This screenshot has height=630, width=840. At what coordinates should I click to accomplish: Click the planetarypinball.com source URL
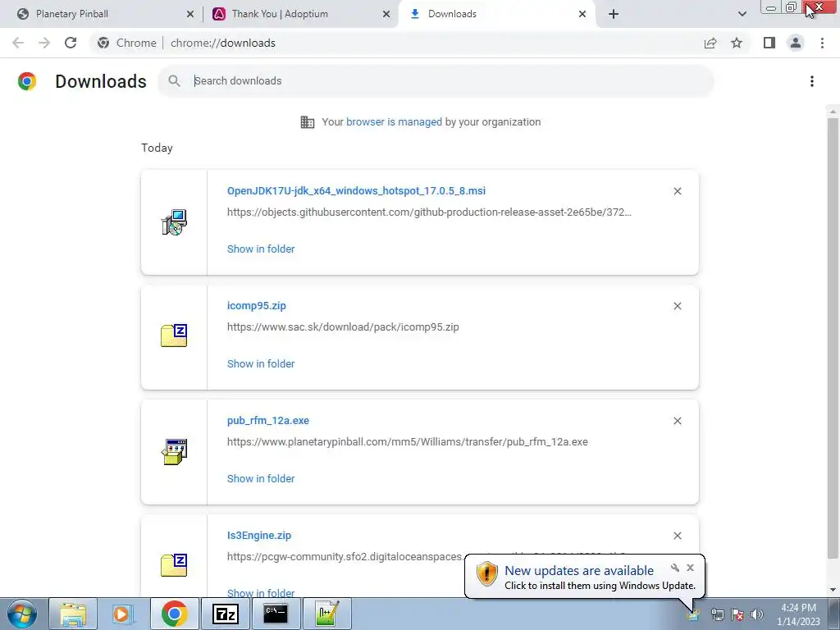(x=407, y=442)
